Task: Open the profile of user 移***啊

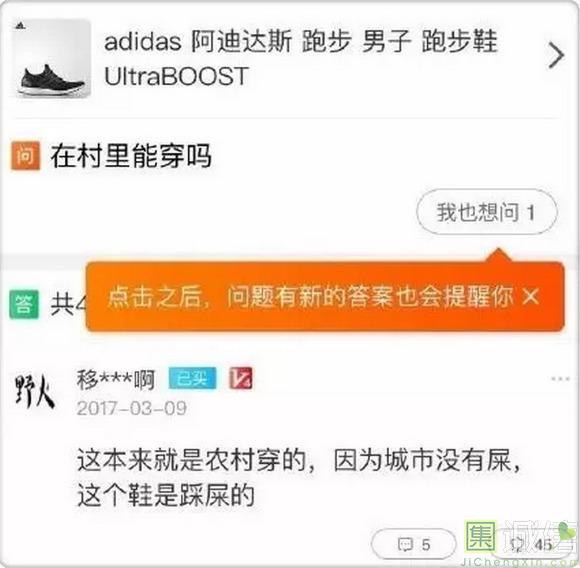Action: (x=115, y=379)
